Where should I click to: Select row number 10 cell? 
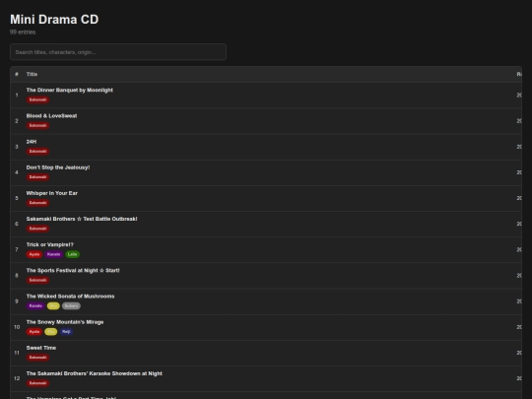(17, 327)
